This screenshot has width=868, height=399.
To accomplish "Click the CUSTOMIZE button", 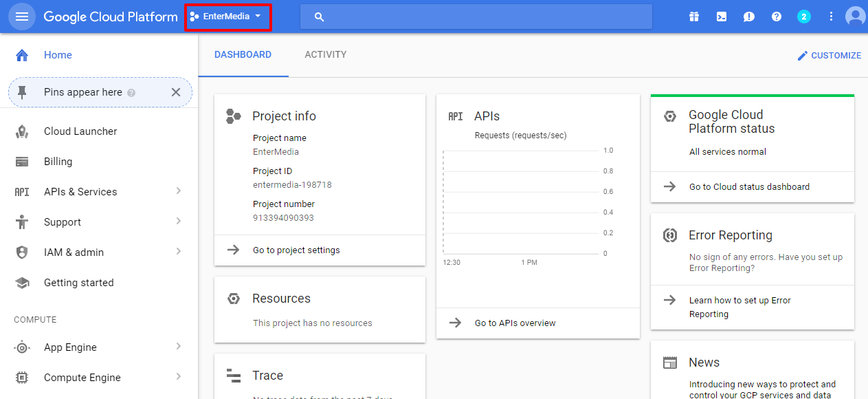I will (x=829, y=56).
